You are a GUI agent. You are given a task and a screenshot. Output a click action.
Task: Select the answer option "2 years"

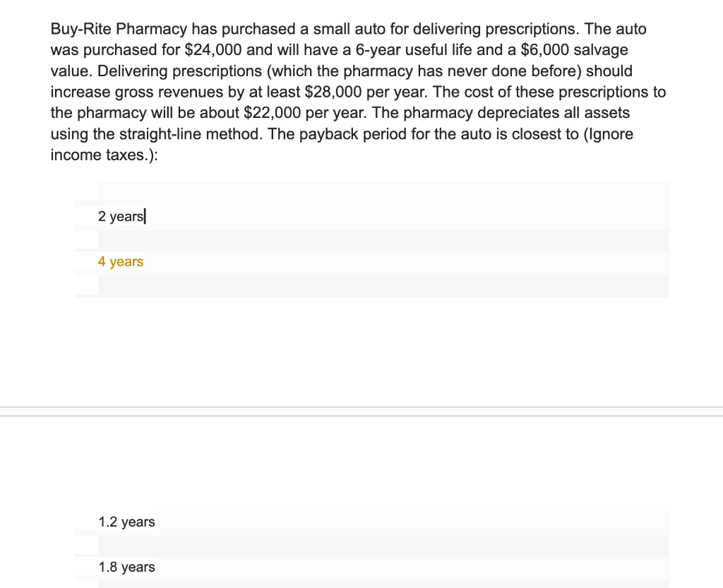point(120,216)
